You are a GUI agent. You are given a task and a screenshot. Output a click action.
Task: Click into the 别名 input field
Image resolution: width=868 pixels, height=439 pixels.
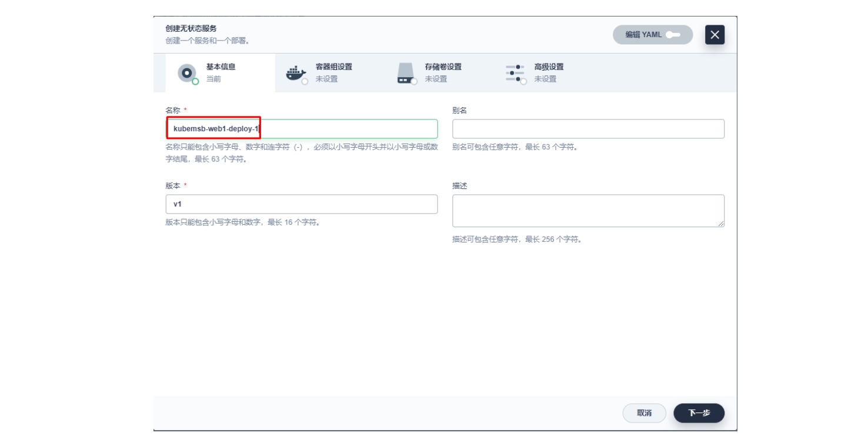(588, 129)
